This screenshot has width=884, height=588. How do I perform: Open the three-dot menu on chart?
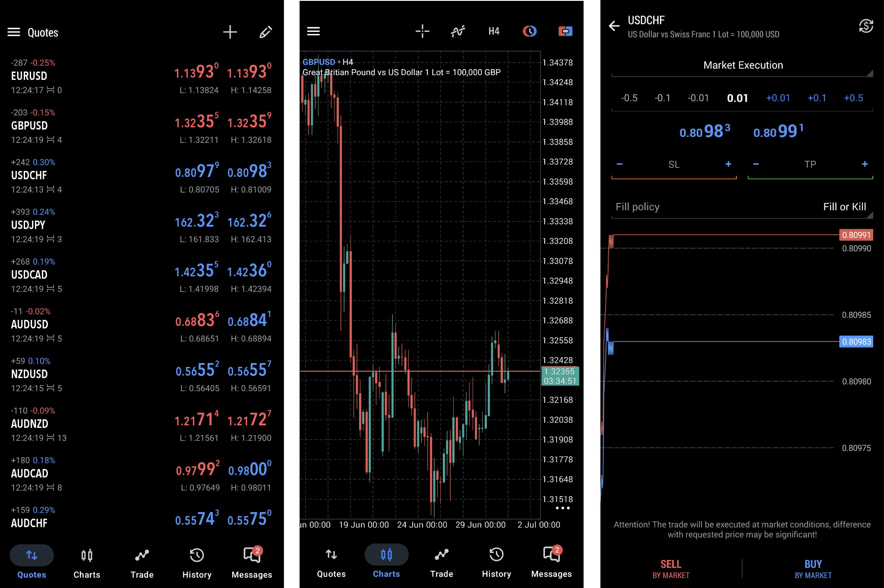click(x=562, y=508)
